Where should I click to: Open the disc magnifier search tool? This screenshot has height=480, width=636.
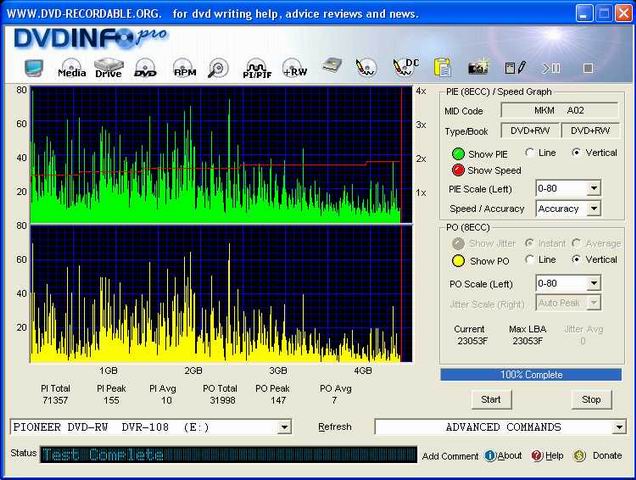tap(218, 68)
